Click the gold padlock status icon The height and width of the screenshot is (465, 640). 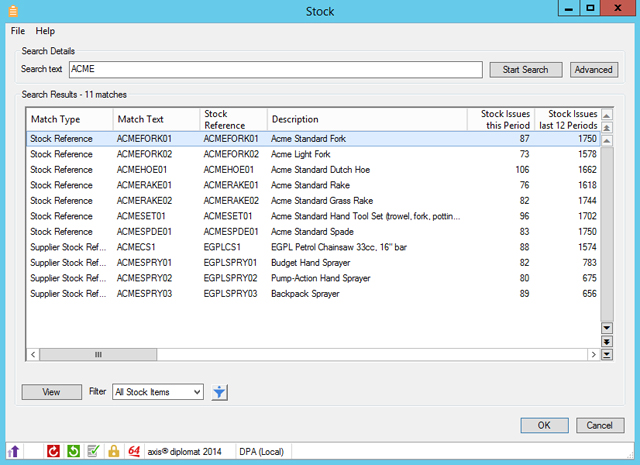click(114, 451)
